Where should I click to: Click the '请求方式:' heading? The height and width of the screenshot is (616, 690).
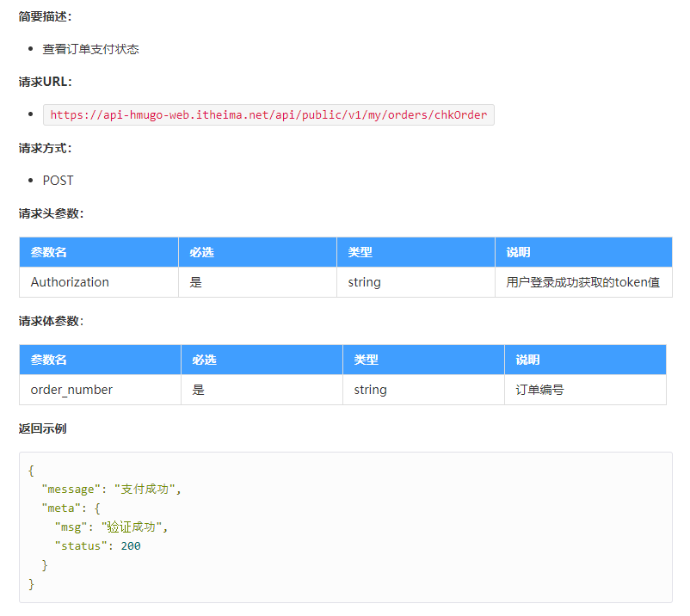[46, 148]
